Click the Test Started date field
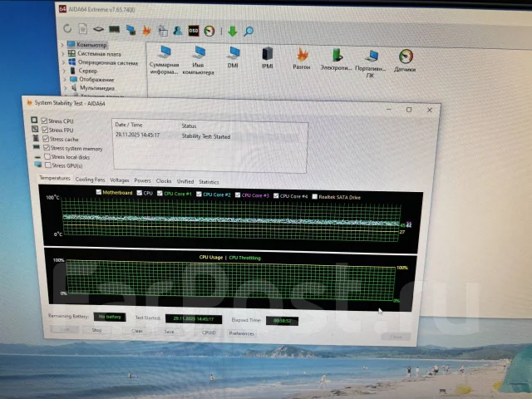 coord(194,319)
